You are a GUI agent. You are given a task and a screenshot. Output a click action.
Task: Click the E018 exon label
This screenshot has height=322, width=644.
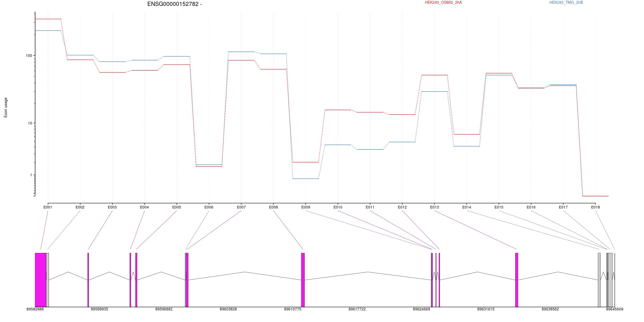(595, 207)
